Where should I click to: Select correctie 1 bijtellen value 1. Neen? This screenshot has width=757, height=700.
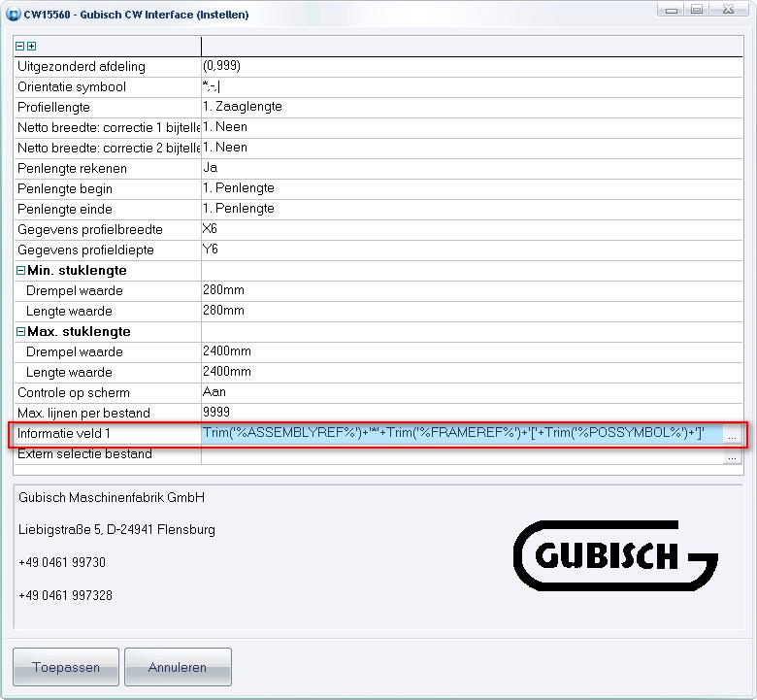(x=472, y=127)
